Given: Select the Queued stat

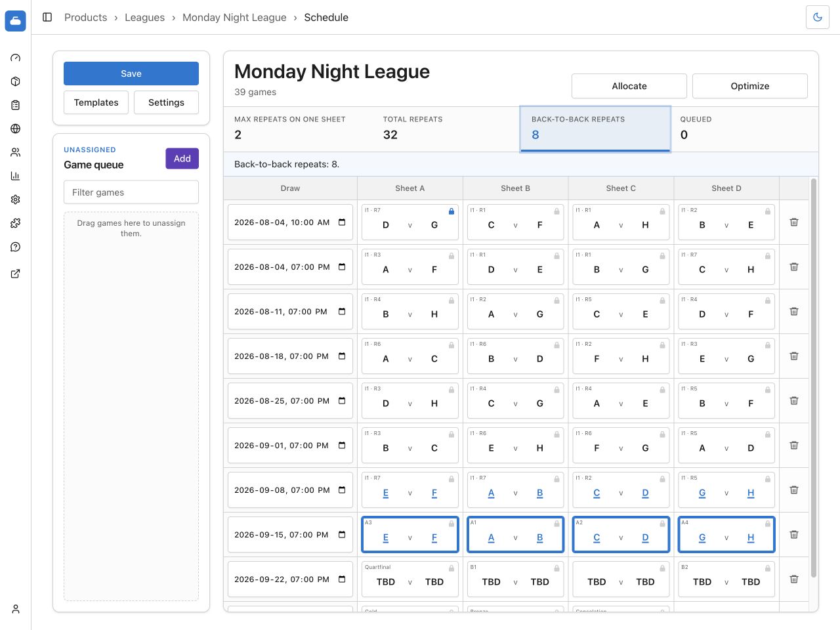Looking at the screenshot, I should click(744, 129).
